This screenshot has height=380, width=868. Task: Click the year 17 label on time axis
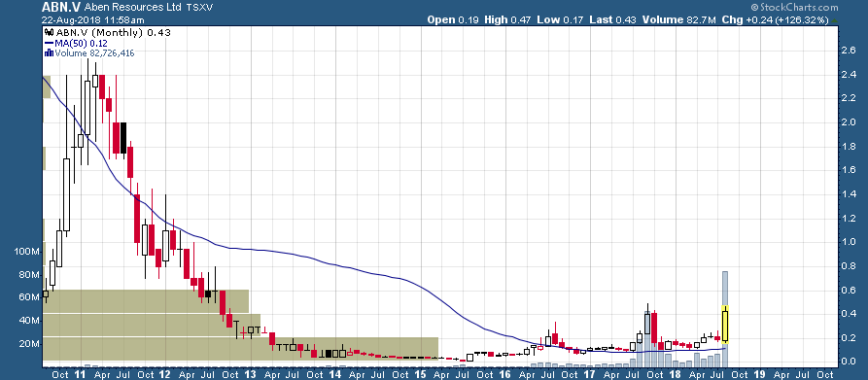point(589,374)
